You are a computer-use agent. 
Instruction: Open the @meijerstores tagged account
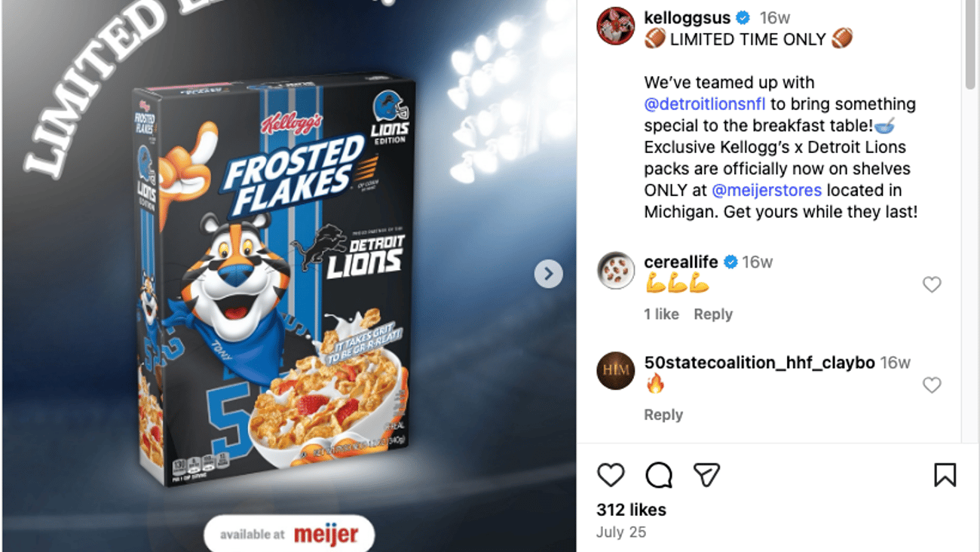click(x=767, y=190)
